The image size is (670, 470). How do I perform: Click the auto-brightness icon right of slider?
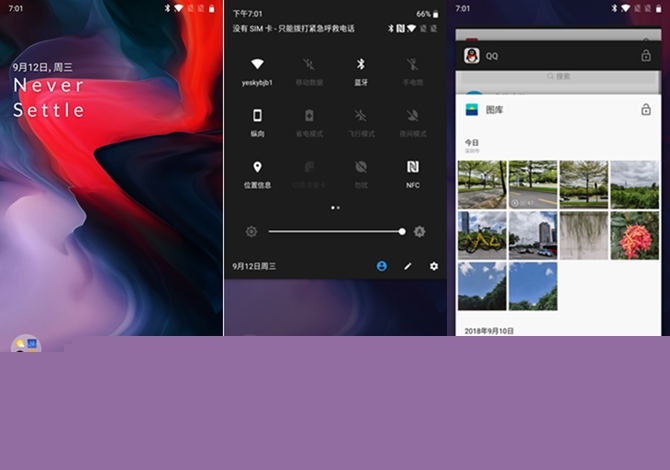(x=419, y=231)
